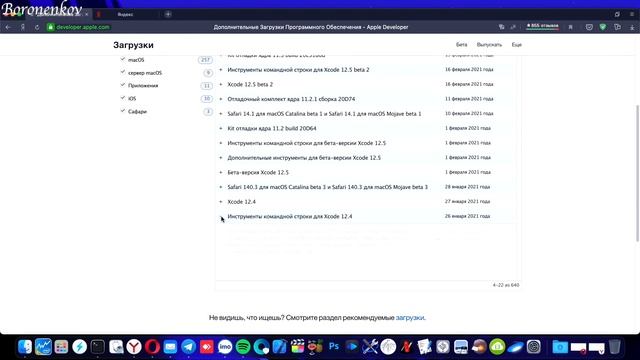Reload the page with refresh icon
Image resolution: width=640 pixels, height=360 pixels.
click(37, 27)
